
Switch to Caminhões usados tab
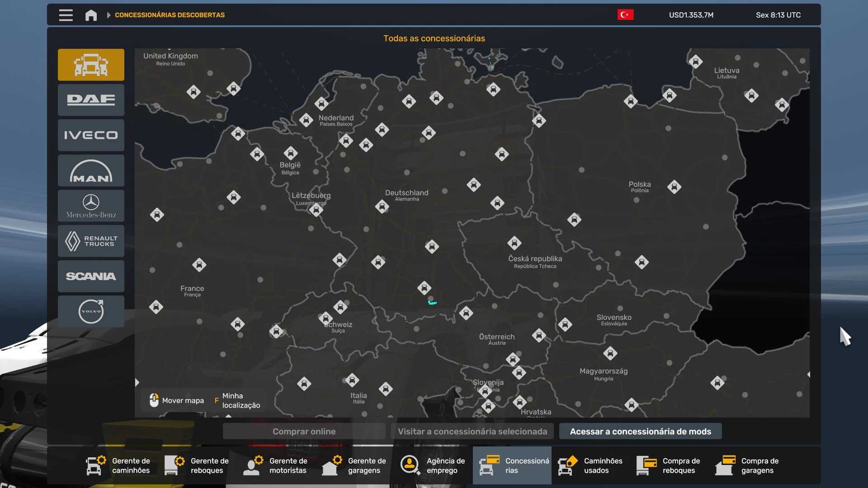pos(590,465)
